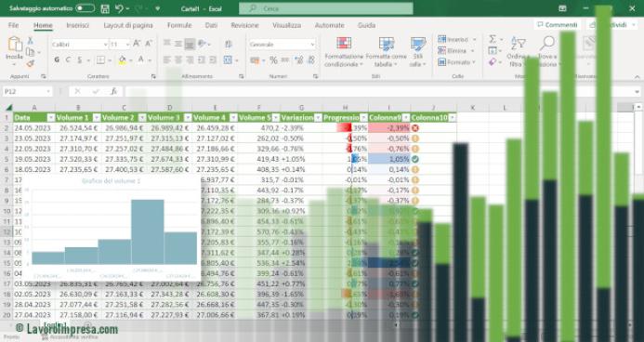Apply bold with the G button
Image resolution: width=644 pixels, height=342 pixels.
click(57, 59)
